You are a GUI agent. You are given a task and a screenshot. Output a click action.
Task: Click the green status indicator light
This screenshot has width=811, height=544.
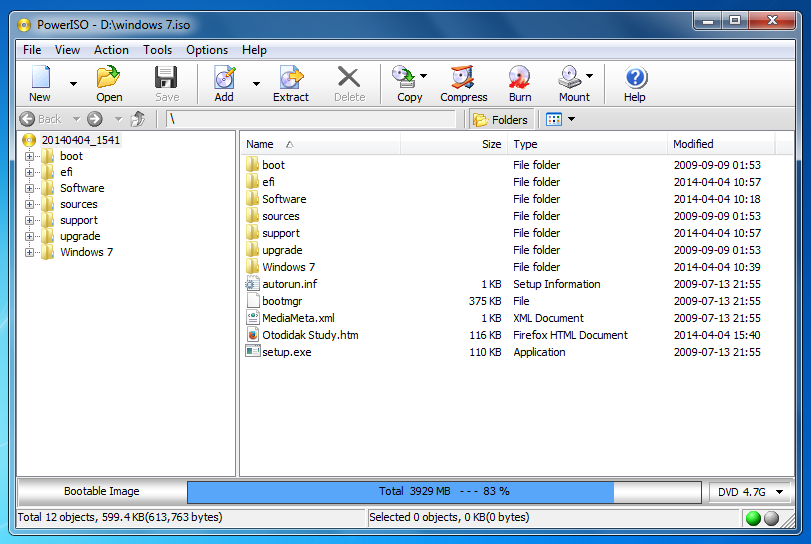(x=754, y=518)
